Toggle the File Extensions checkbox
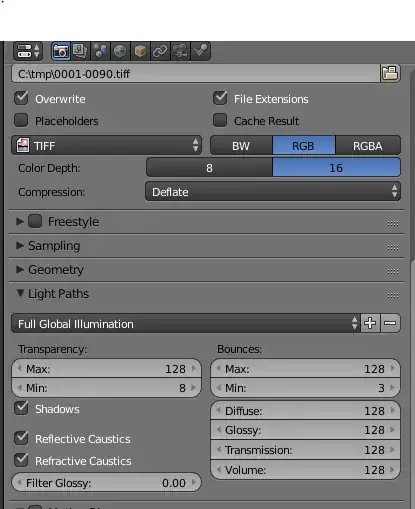This screenshot has width=415, height=509. 220,98
